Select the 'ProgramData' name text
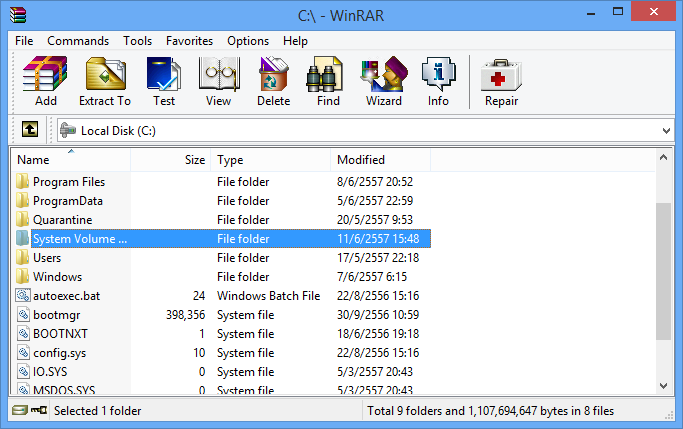This screenshot has height=429, width=683. (x=68, y=201)
